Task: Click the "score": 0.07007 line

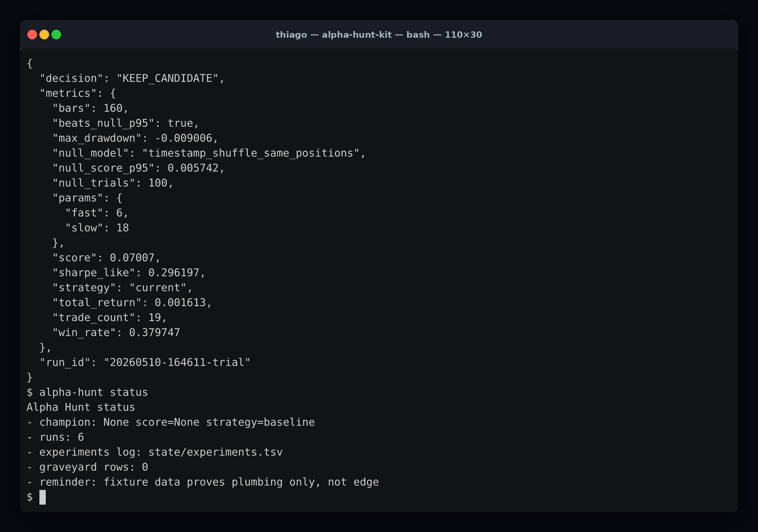Action: 107,258
